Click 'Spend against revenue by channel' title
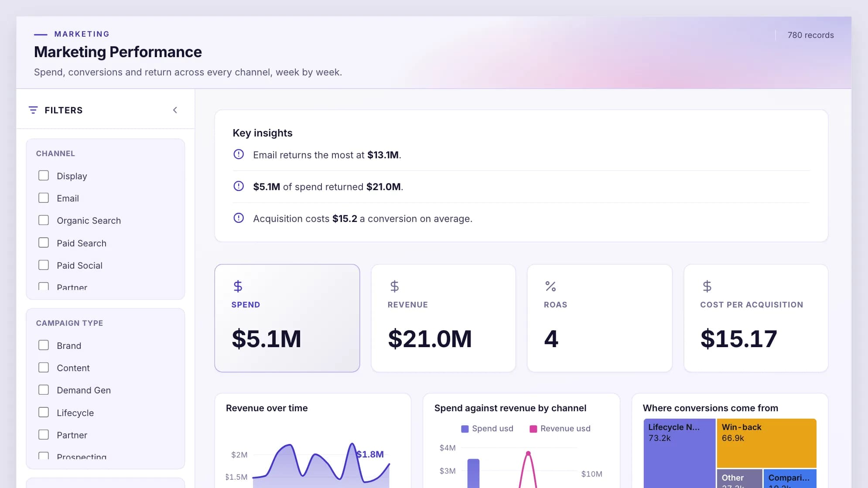 tap(510, 408)
